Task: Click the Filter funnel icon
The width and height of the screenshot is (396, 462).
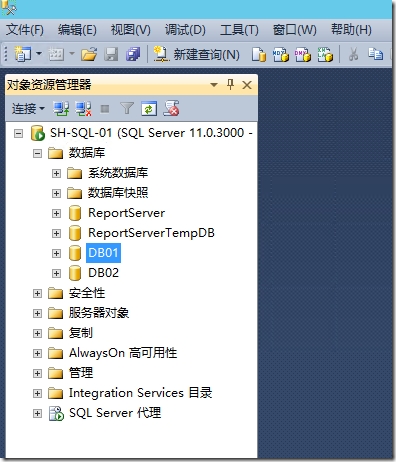Action: (127, 108)
